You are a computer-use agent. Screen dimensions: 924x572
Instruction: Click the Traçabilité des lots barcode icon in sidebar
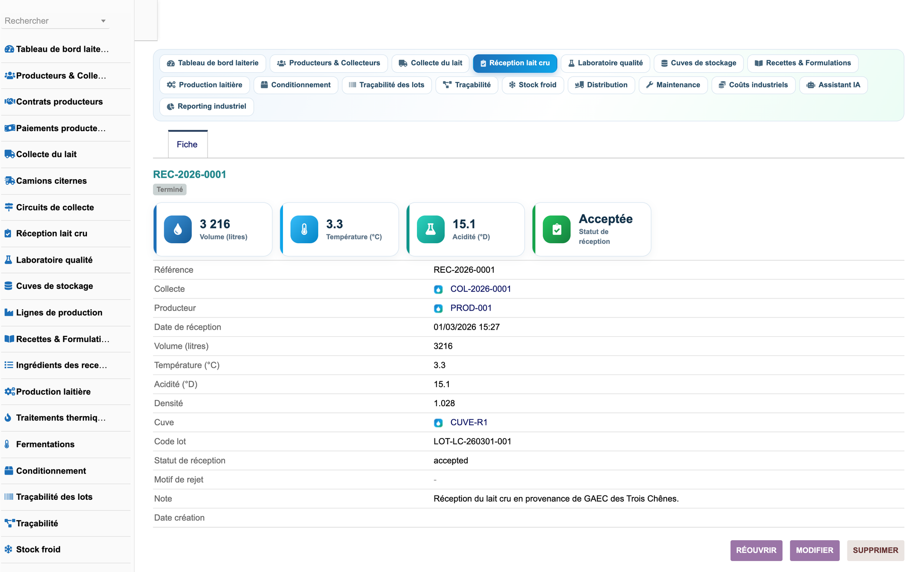click(x=9, y=497)
